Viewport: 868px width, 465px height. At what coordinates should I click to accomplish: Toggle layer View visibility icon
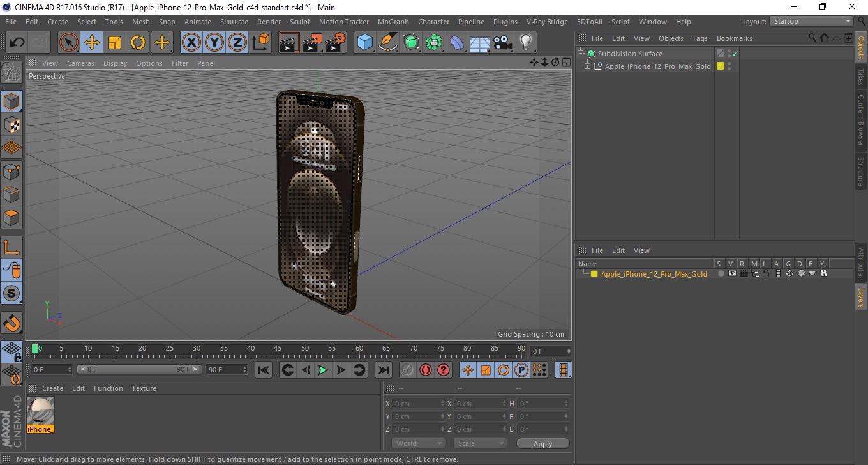coord(732,273)
